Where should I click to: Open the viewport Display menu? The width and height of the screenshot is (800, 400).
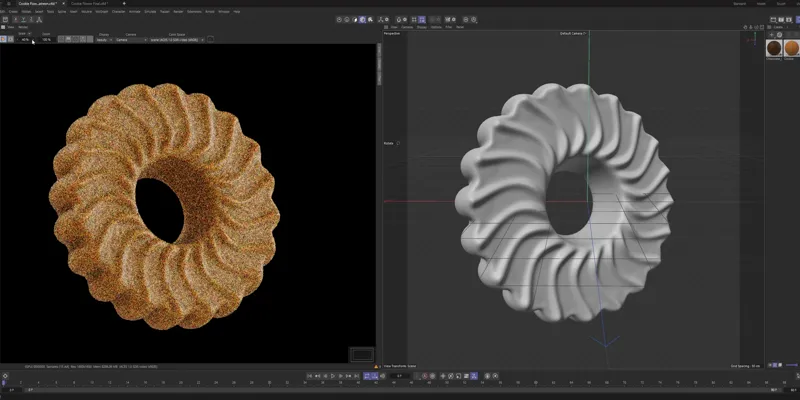tap(421, 27)
